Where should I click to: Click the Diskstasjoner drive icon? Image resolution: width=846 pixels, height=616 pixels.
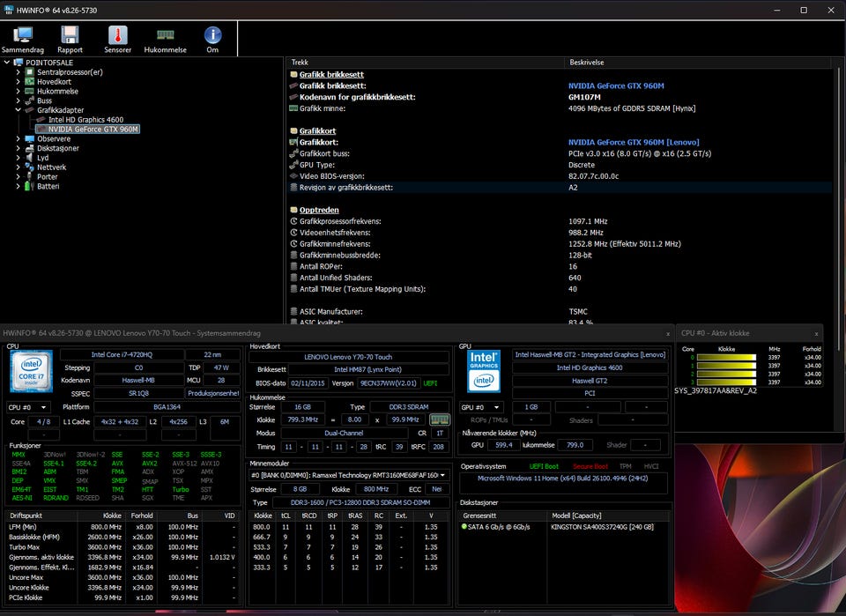coord(30,148)
